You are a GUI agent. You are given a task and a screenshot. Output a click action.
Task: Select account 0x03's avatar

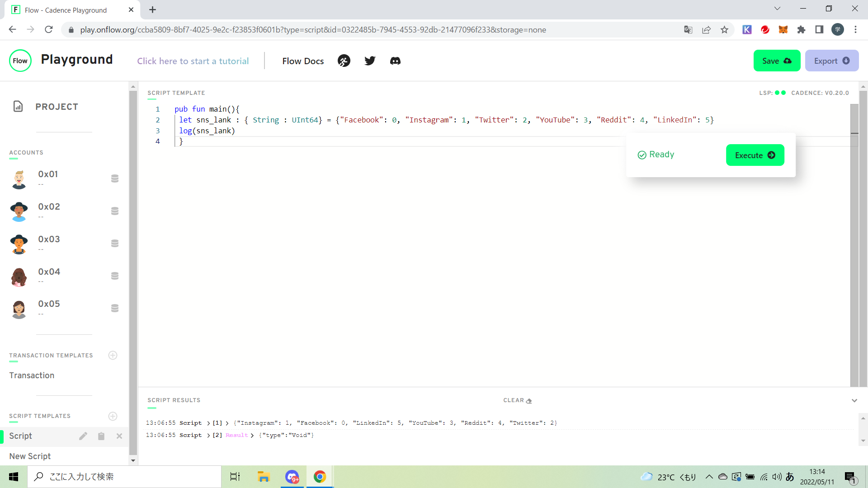tap(19, 244)
